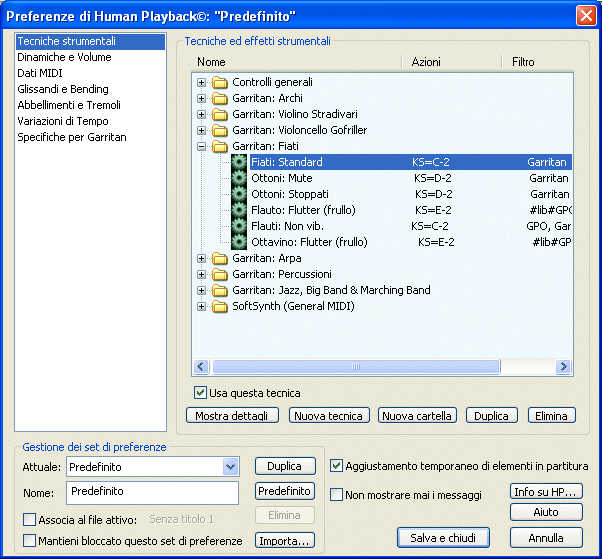Click the SoftSynth (General MIDI) folder icon
This screenshot has width=602, height=559.
[x=220, y=306]
